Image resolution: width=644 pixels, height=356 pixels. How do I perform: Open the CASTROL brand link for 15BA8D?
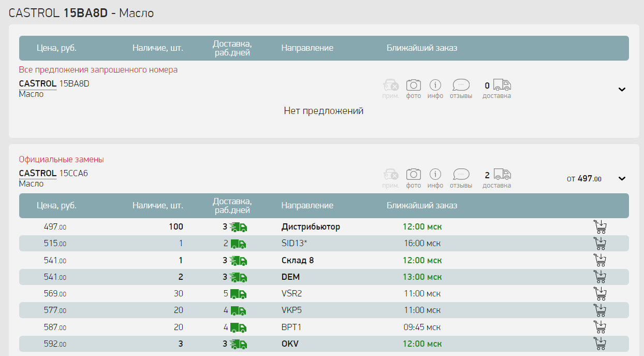pos(38,83)
